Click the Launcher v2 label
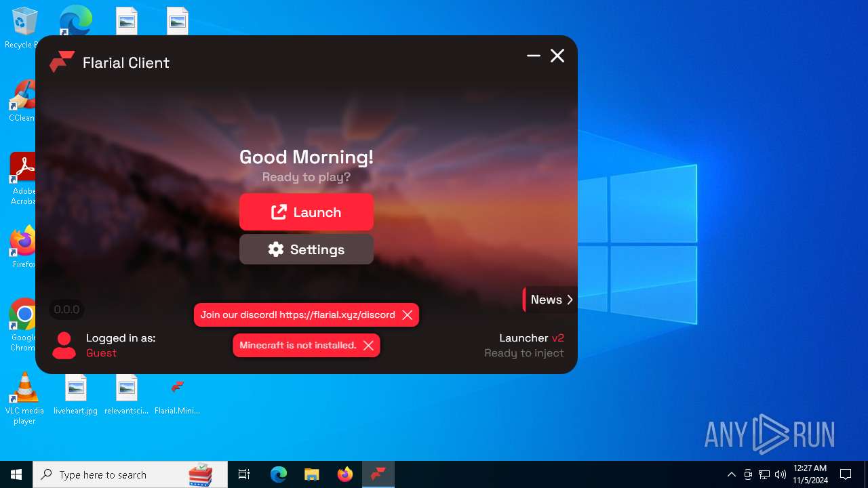This screenshot has width=868, height=488. 532,338
